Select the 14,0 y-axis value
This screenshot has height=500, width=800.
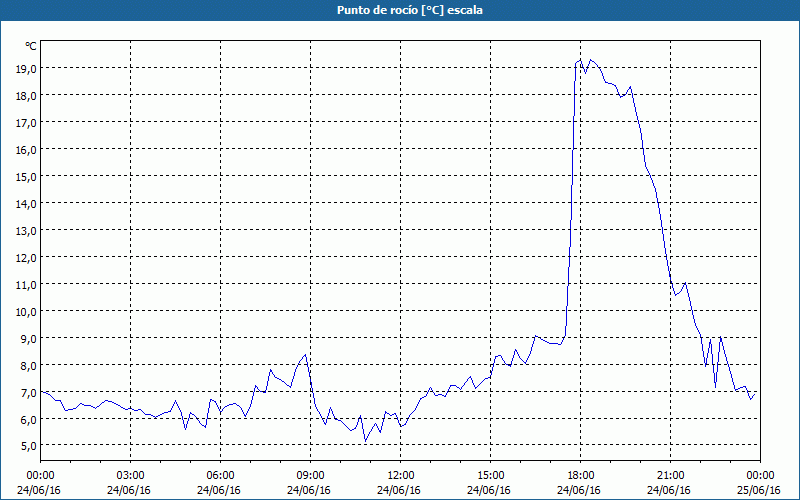[26, 204]
